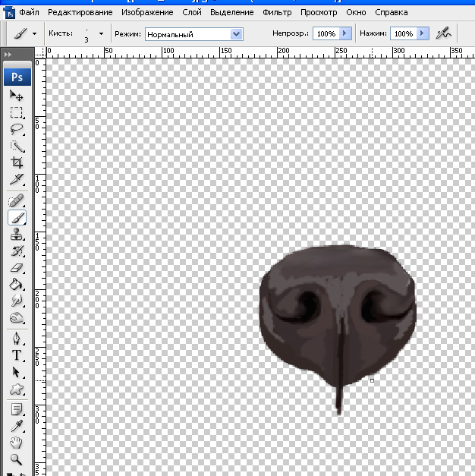Select the Eraser tool
Screen dimensions: 475x476
pos(17,268)
